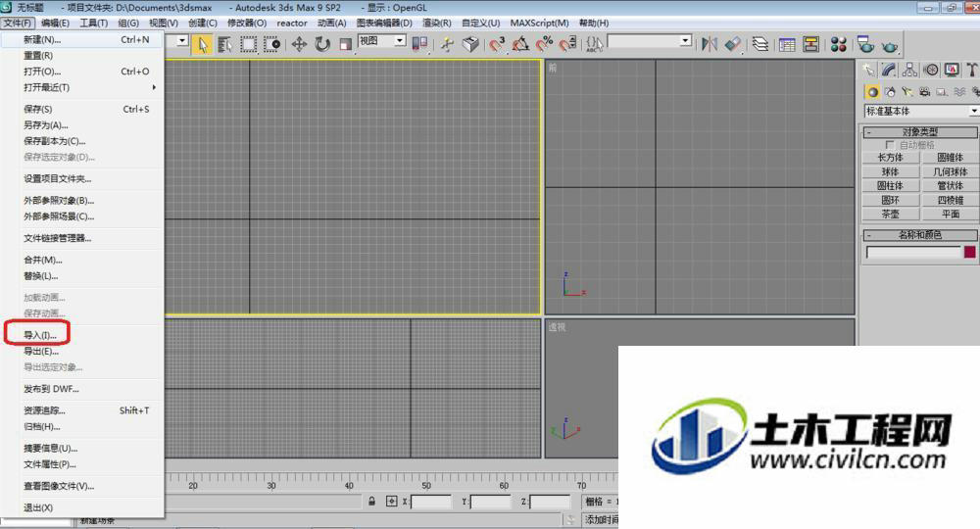Choose Rectangular Selection Region tool
Viewport: 980px width, 529px height.
(249, 45)
